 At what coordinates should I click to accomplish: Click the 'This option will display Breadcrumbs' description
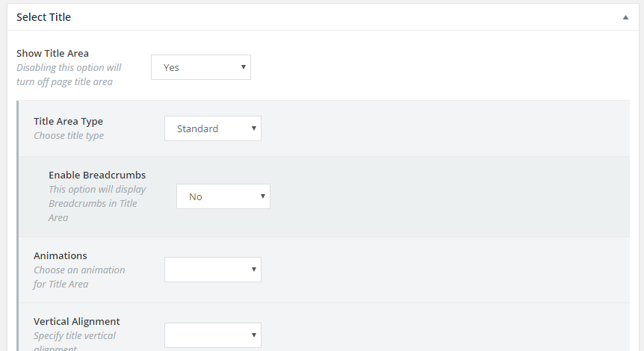96,203
